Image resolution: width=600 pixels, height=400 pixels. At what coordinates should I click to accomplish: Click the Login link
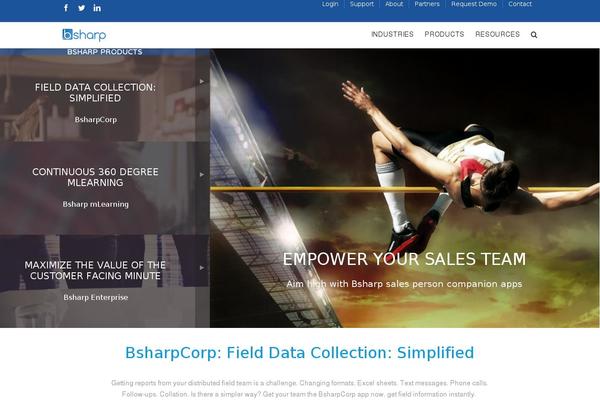click(x=330, y=4)
